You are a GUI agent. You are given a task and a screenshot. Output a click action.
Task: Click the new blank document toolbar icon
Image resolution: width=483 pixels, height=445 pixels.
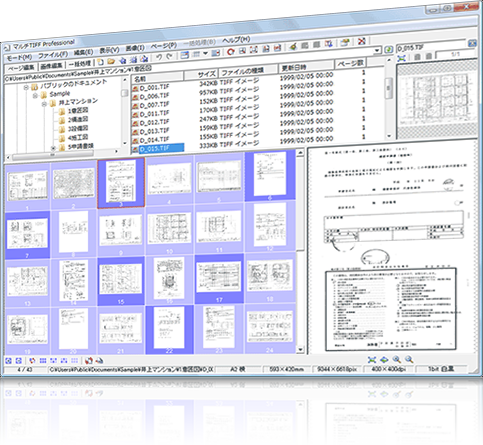(x=100, y=62)
